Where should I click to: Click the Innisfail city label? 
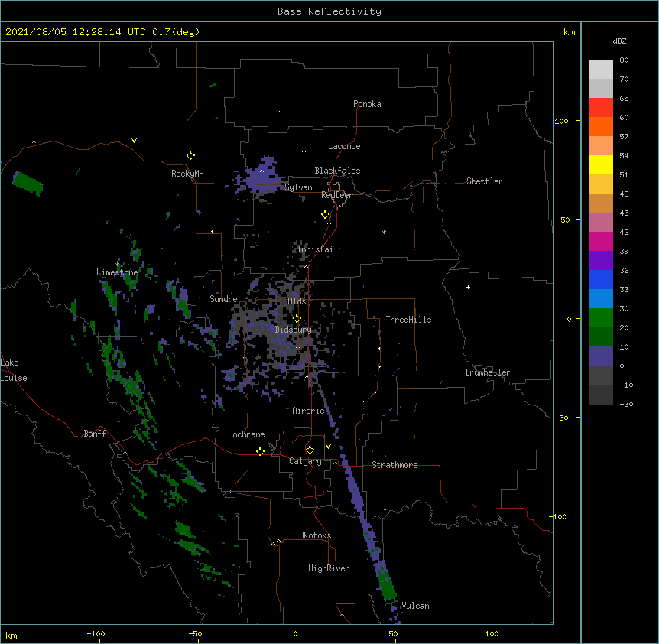317,249
